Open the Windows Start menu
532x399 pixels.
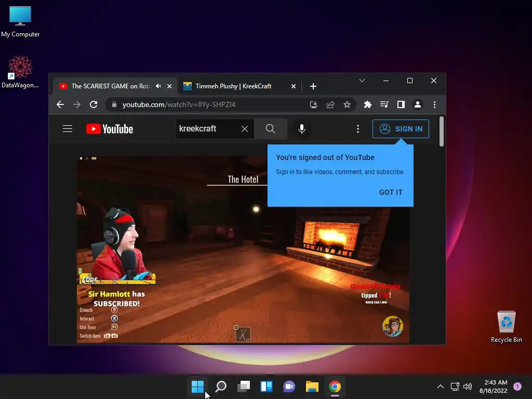pos(197,387)
